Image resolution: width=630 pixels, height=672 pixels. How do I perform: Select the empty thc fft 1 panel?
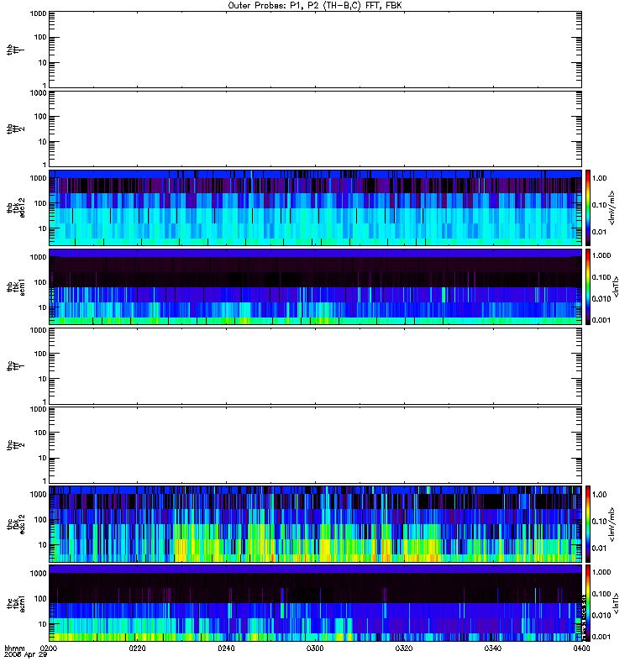point(315,366)
